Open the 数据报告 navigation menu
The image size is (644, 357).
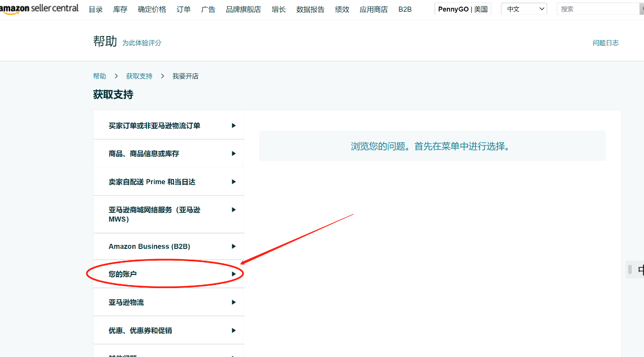coord(310,9)
